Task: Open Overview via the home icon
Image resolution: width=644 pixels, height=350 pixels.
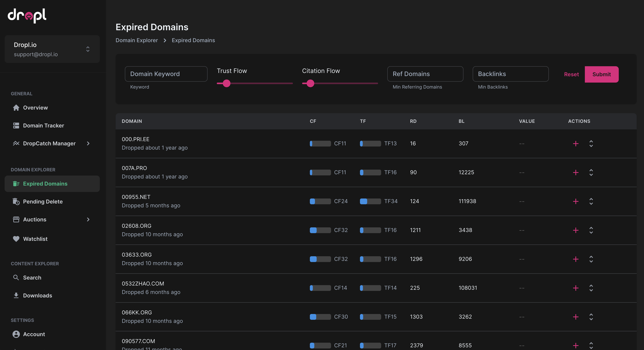Action: [16, 108]
